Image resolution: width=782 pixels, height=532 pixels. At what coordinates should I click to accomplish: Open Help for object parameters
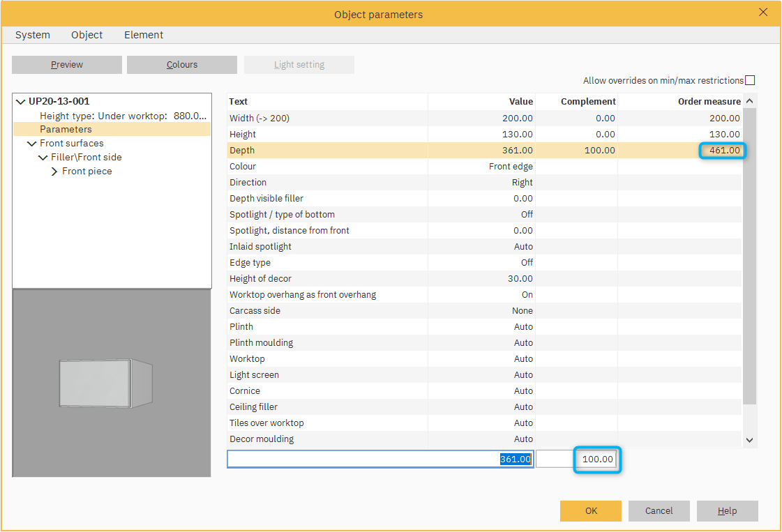pyautogui.click(x=727, y=511)
